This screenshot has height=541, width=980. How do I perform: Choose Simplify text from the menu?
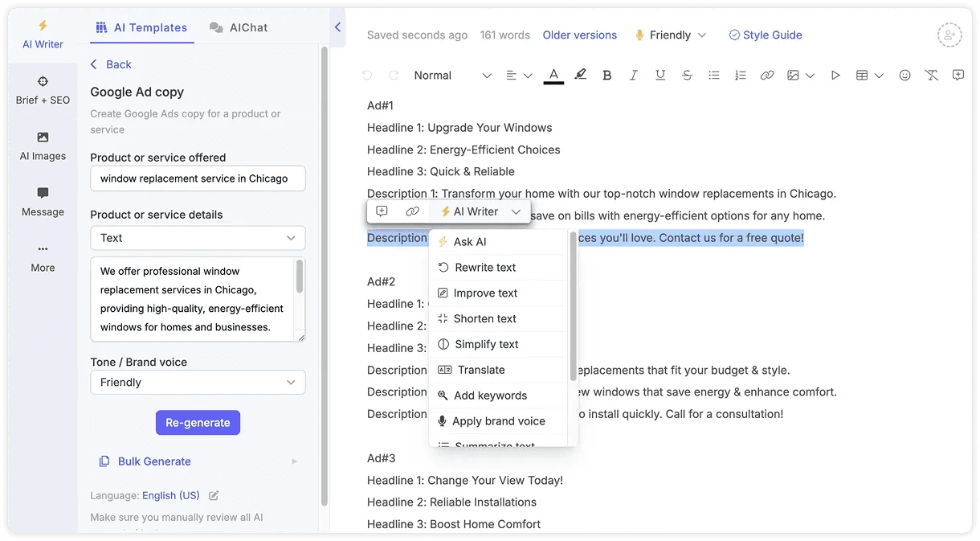coord(499,345)
